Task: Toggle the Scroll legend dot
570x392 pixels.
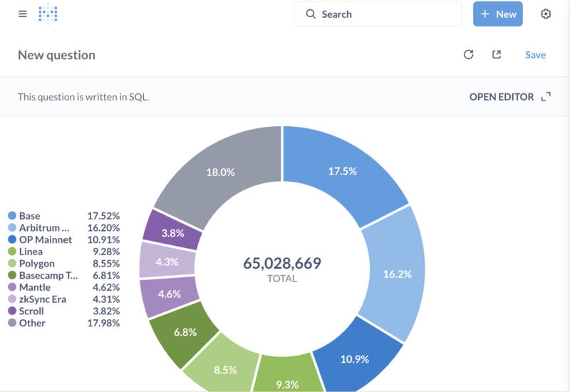Action: pos(12,311)
